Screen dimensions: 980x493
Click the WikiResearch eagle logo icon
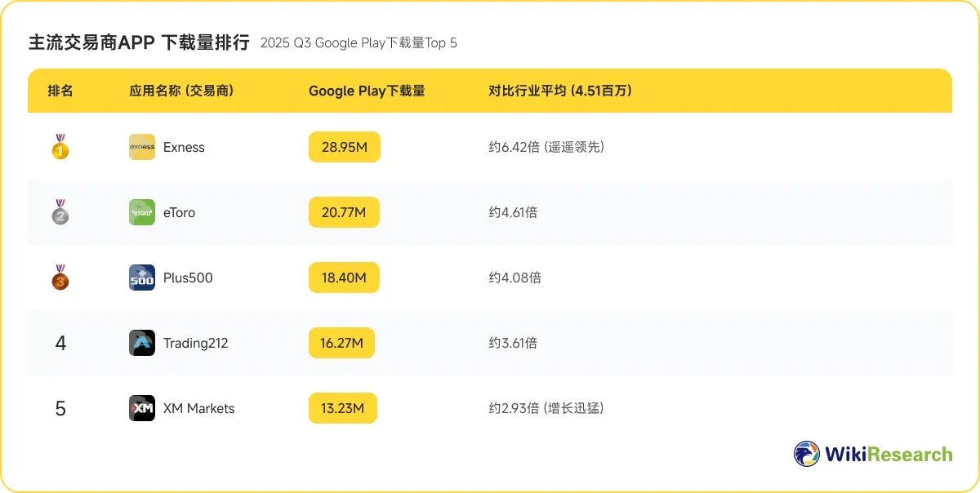807,454
